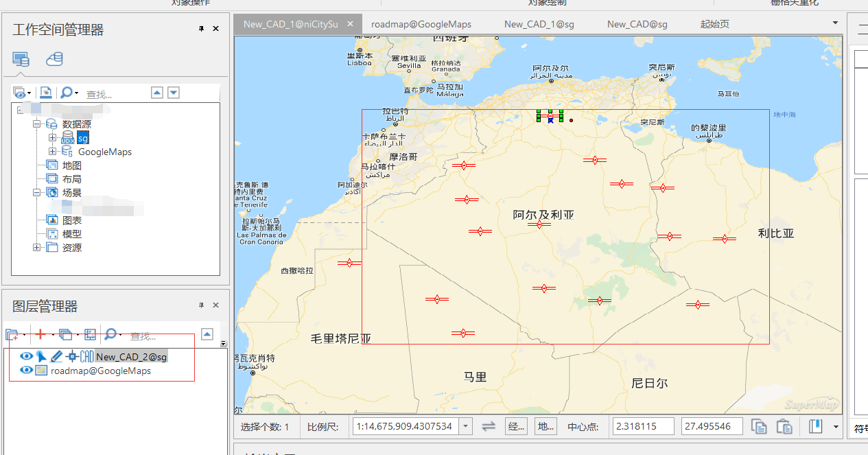868x455 pixels.
Task: Hide the New_CAD_2@sg layer
Action: tap(27, 356)
